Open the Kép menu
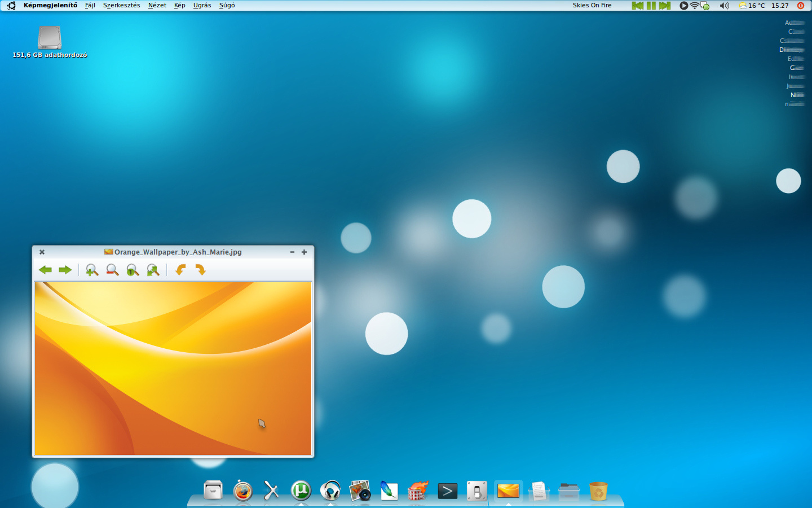 180,5
